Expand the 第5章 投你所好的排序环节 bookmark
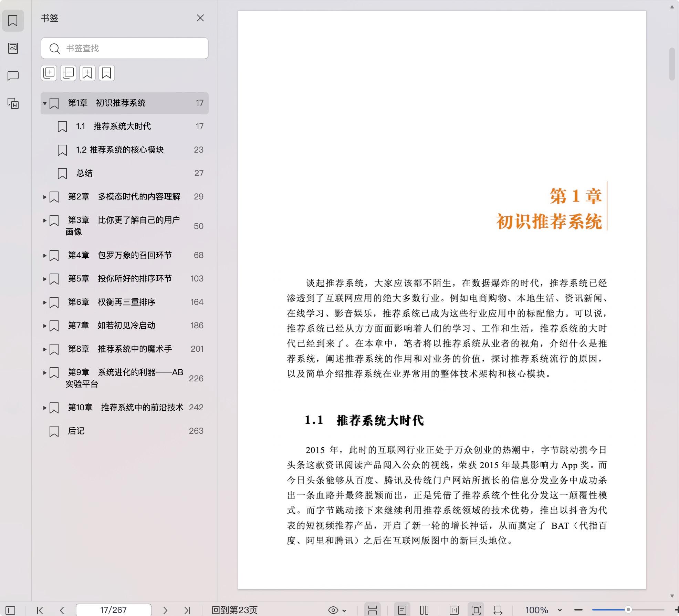 coord(45,279)
